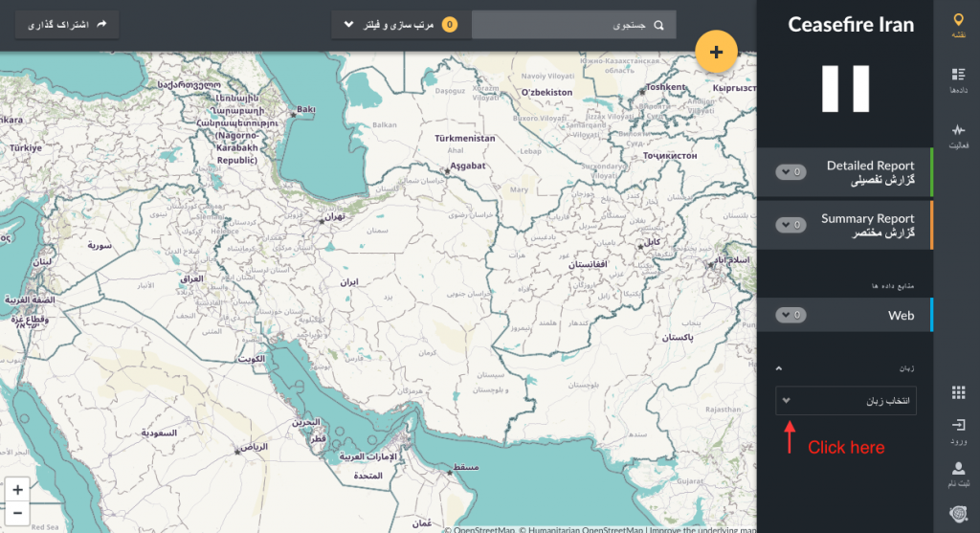The width and height of the screenshot is (980, 533).
Task: Open the Map view in the sidebar
Action: tap(957, 25)
